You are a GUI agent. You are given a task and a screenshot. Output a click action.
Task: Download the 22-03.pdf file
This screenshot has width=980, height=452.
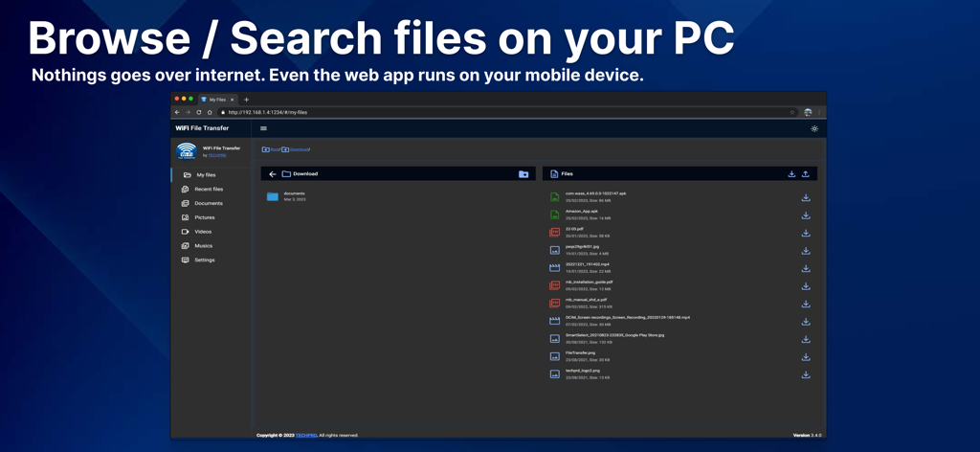[806, 233]
